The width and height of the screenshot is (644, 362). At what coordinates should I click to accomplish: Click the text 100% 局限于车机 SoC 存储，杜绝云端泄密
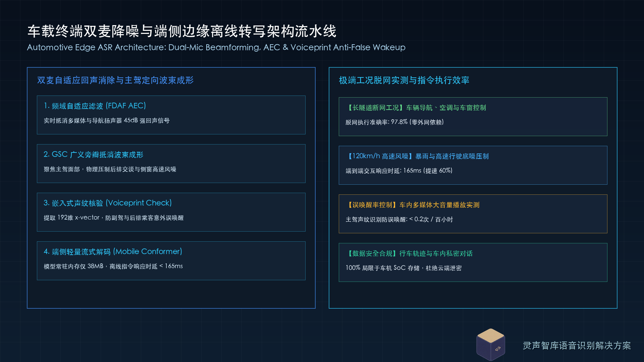click(x=404, y=268)
